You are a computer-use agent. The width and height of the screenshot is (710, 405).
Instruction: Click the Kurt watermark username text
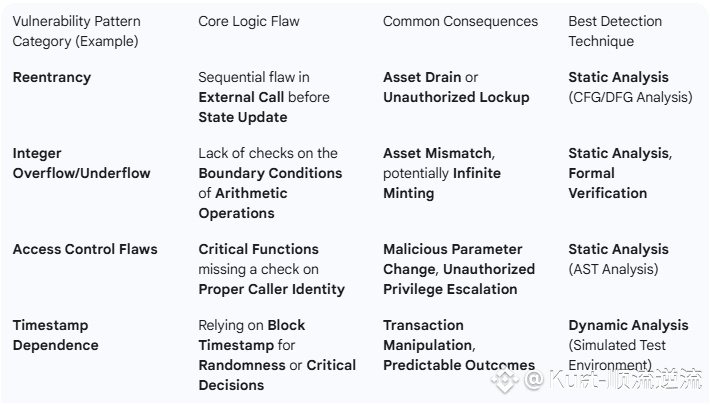614,380
